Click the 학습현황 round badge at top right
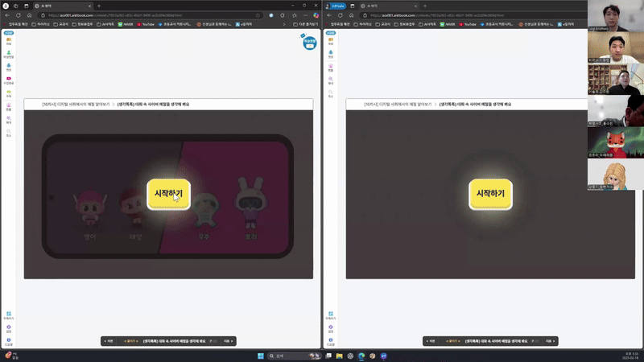 point(309,42)
